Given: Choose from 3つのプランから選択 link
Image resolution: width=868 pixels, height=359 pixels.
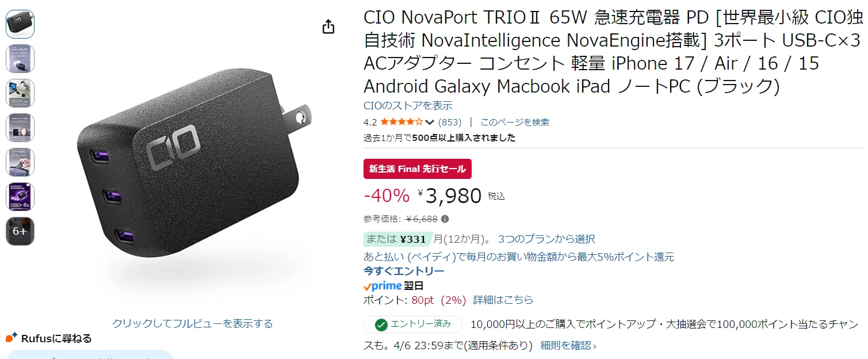Looking at the screenshot, I should point(546,239).
